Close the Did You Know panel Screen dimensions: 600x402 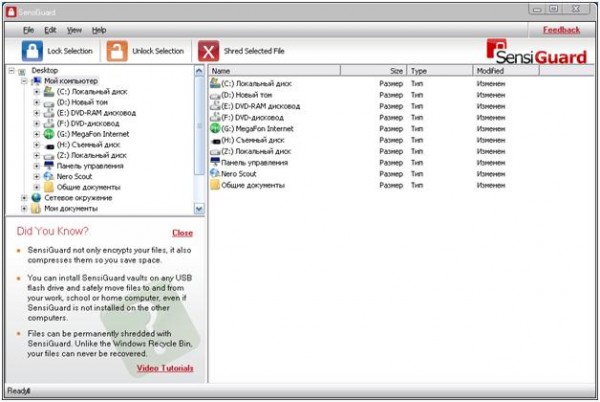click(183, 233)
